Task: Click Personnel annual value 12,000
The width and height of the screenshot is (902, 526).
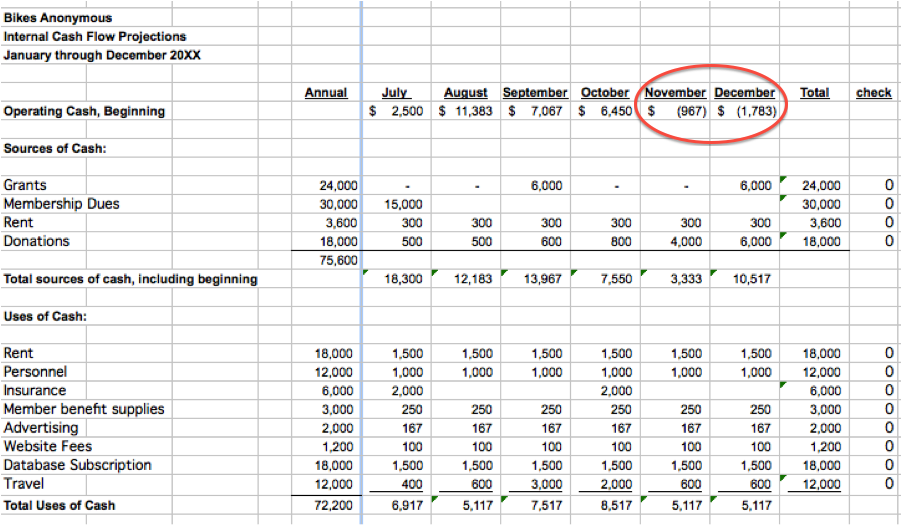Action: click(334, 372)
